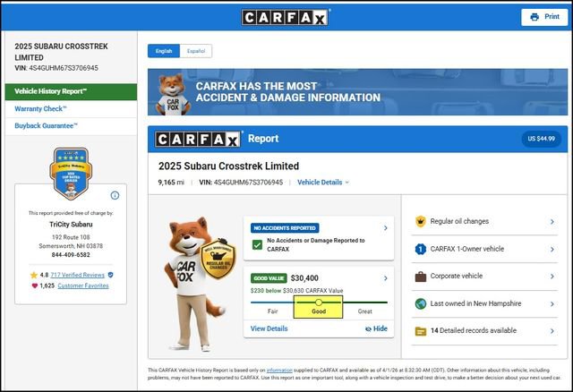Click the $230 below CARFAX Value text
The height and width of the screenshot is (392, 573).
(x=296, y=291)
